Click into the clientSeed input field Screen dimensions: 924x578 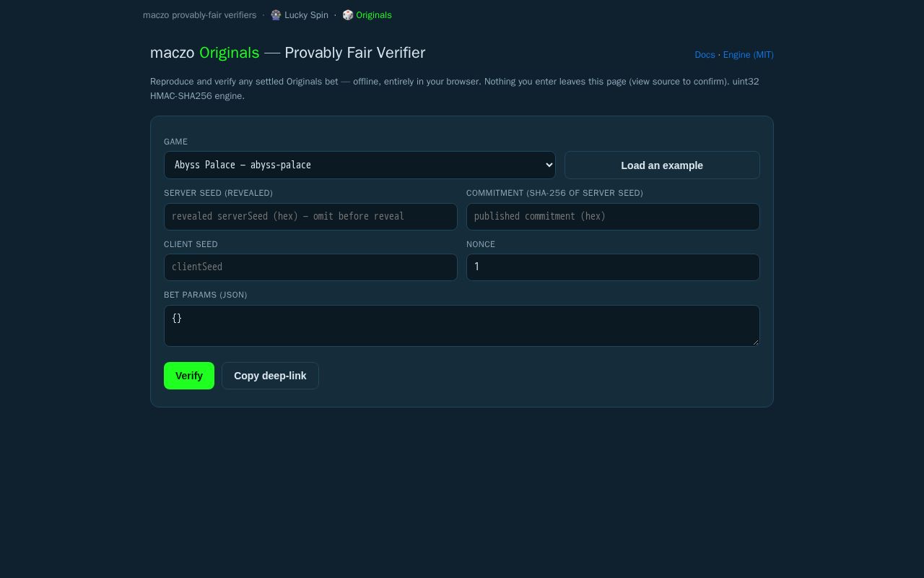pos(310,267)
